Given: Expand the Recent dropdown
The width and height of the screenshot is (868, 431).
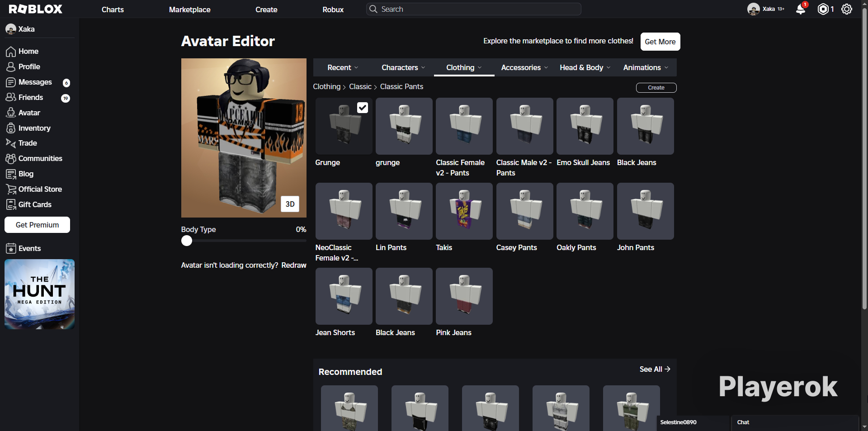Looking at the screenshot, I should pos(343,67).
